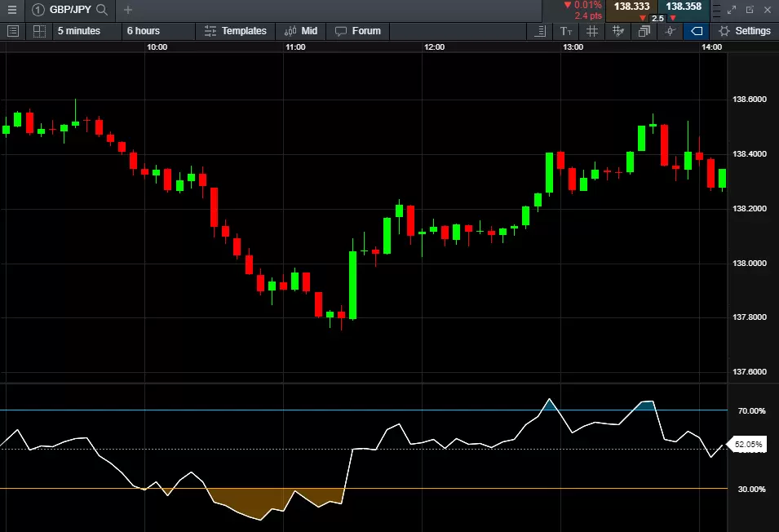Open the Mid price type selector
The height and width of the screenshot is (532, 779).
click(301, 31)
